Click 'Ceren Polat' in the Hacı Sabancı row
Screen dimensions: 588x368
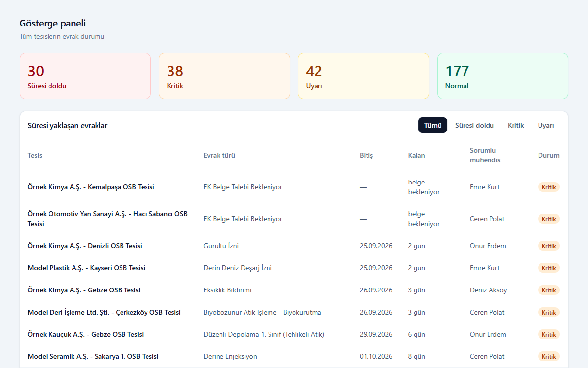coord(487,219)
